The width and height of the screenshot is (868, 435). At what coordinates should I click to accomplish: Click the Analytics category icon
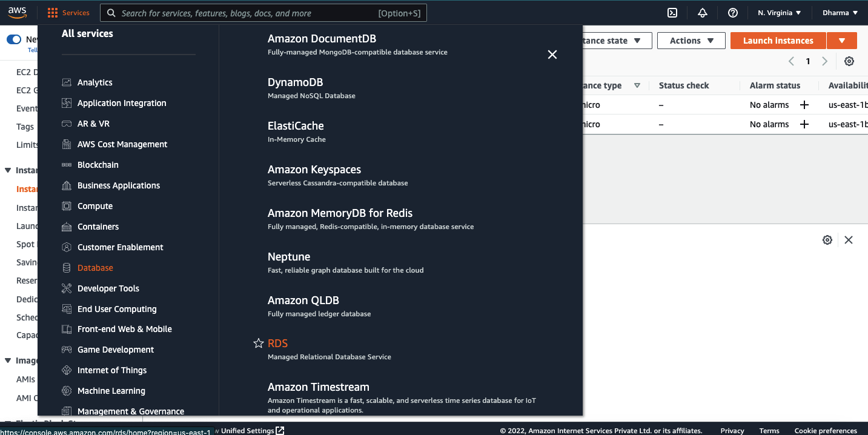tap(67, 82)
